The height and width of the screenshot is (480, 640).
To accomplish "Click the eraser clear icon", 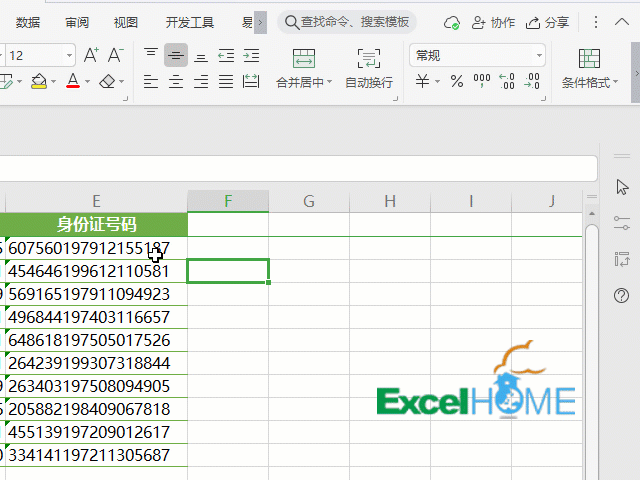I will tap(107, 81).
